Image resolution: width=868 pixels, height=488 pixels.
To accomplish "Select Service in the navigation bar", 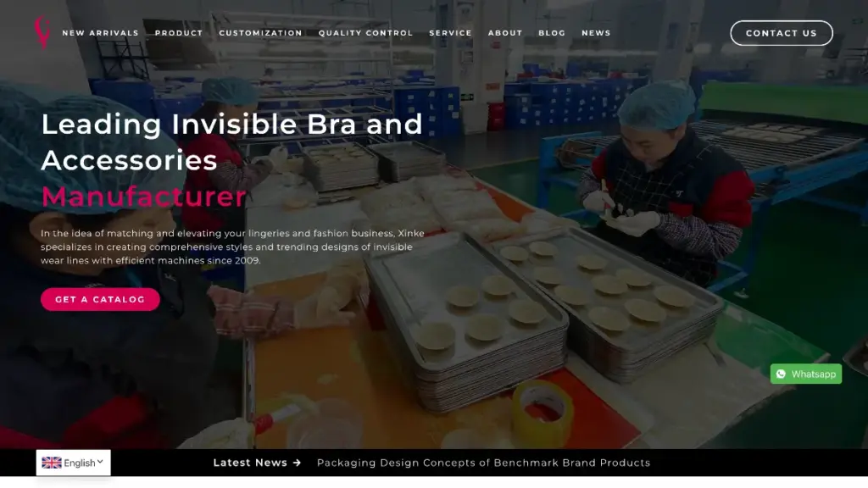I will click(450, 33).
